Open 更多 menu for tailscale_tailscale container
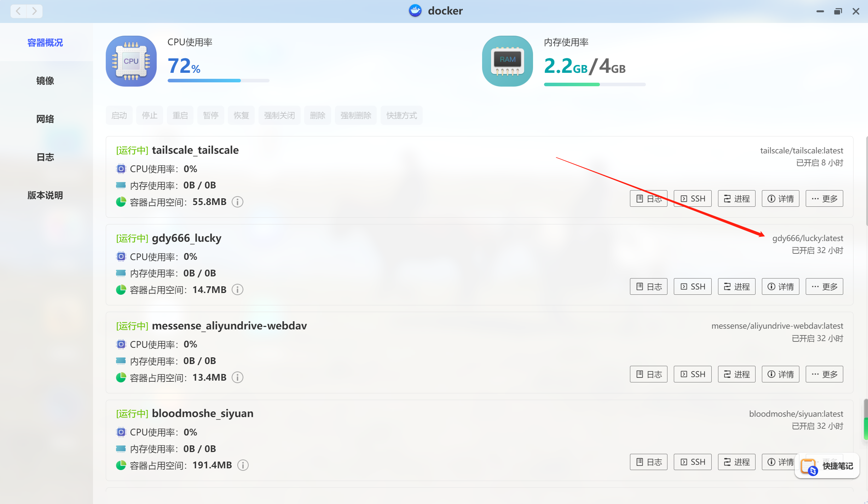This screenshot has height=504, width=868. (824, 198)
